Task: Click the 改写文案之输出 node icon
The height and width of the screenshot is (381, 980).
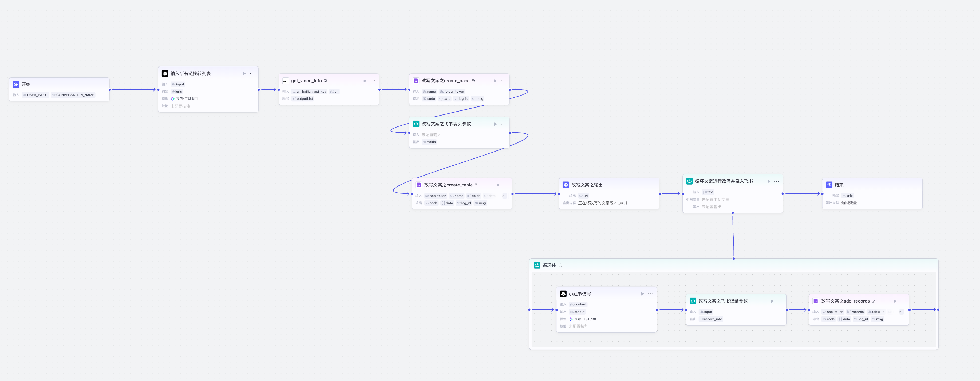Action: [x=566, y=185]
